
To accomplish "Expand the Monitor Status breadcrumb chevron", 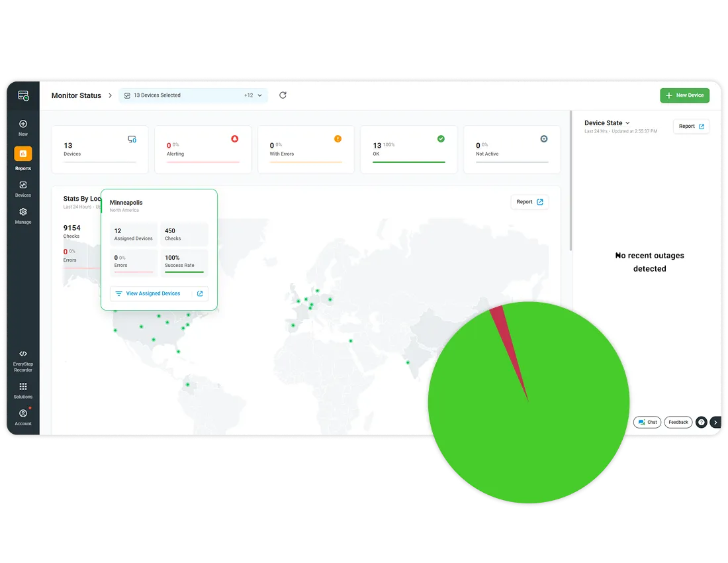I will point(109,95).
